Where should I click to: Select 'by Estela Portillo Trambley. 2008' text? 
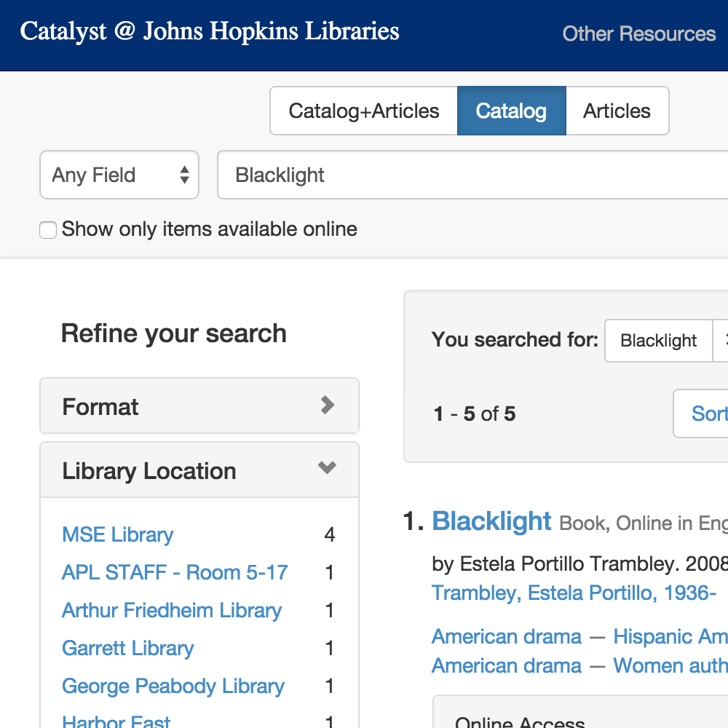[x=580, y=564]
